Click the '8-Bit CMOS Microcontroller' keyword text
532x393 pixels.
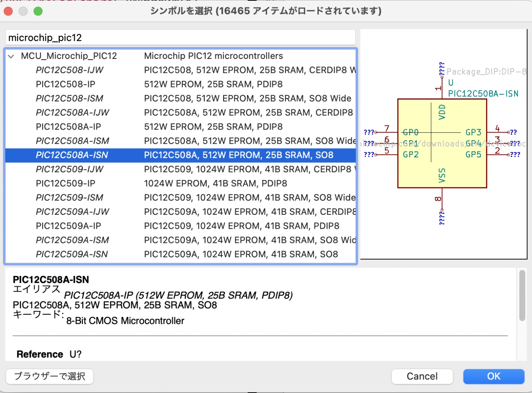pyautogui.click(x=125, y=321)
